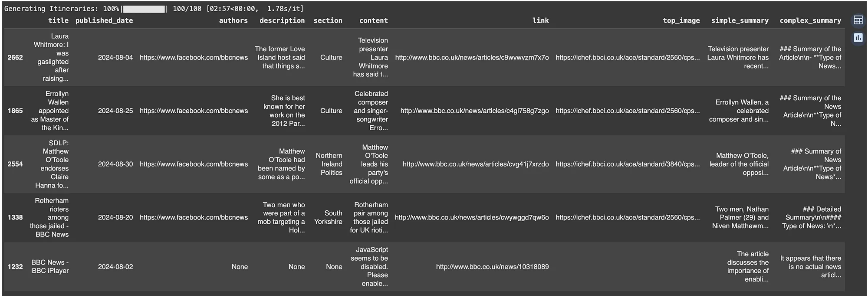Screen dimensions: 868x298
Task: Click the title column header
Action: 58,20
